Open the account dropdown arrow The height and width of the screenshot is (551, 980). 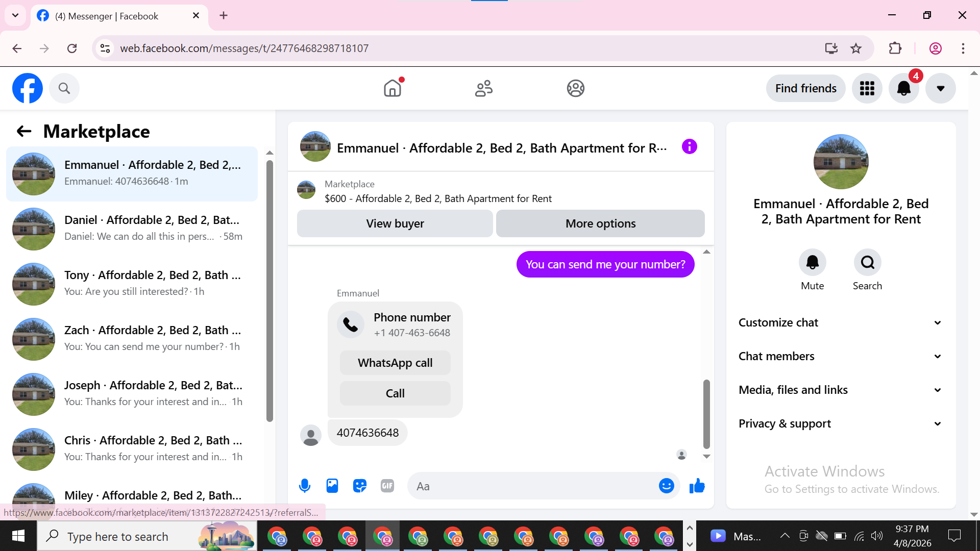coord(940,88)
